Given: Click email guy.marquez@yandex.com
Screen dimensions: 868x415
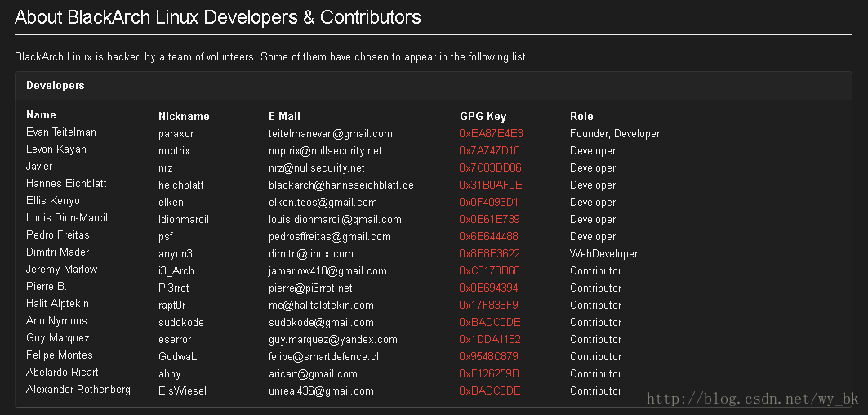Looking at the screenshot, I should [x=332, y=340].
